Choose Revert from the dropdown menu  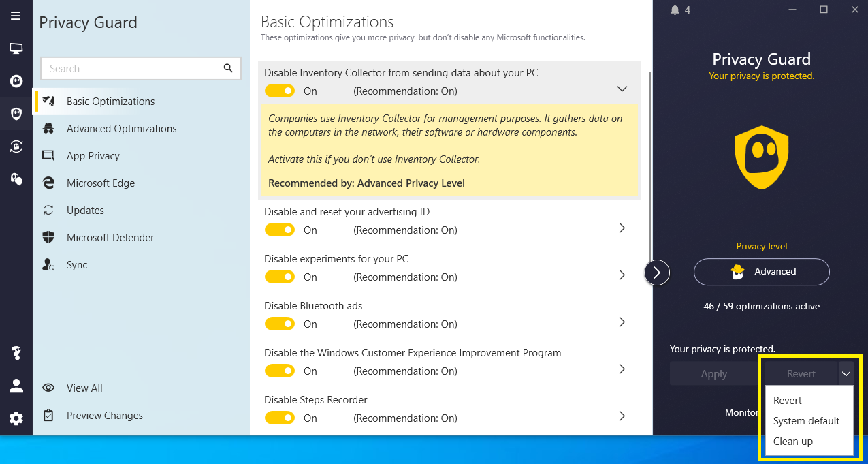tap(809, 400)
